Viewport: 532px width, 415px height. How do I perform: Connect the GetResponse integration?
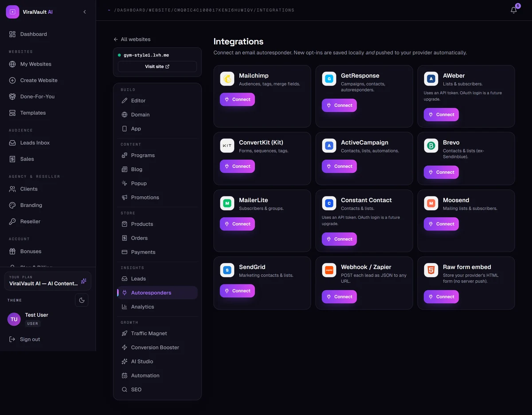(x=339, y=106)
